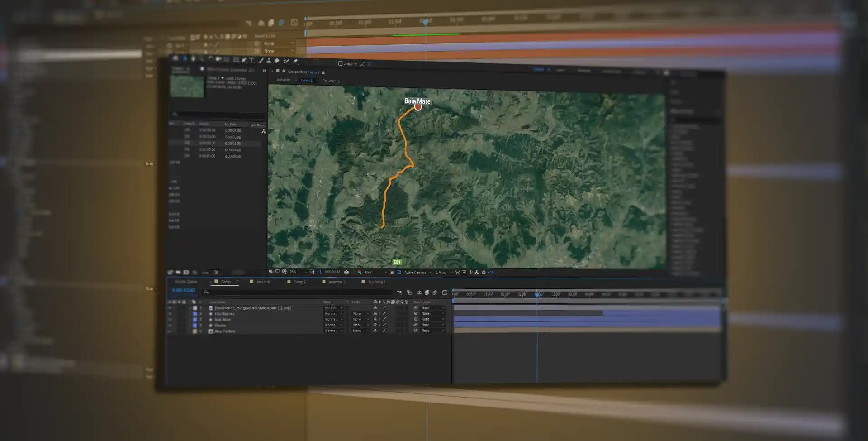Screen dimensions: 868x441
Task: Click the new folder icon in Project panel
Action: coord(178,272)
